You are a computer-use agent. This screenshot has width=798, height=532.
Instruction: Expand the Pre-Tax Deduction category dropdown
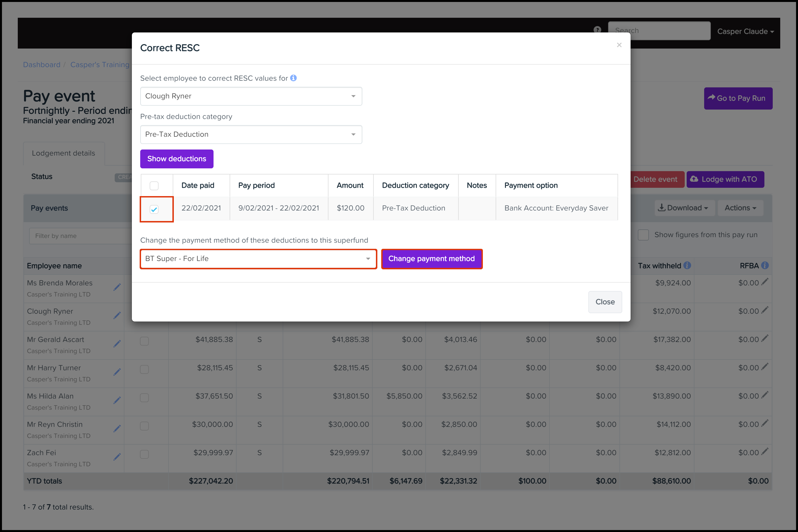click(251, 134)
